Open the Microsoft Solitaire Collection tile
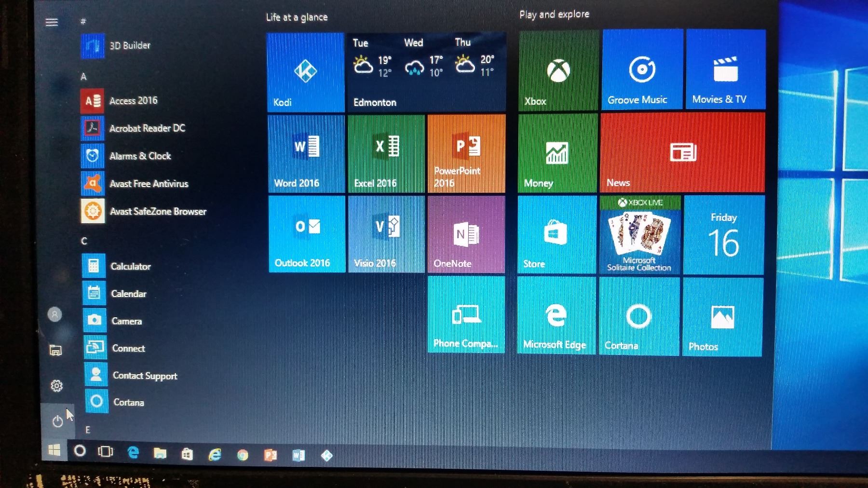Image resolution: width=868 pixels, height=488 pixels. tap(639, 235)
